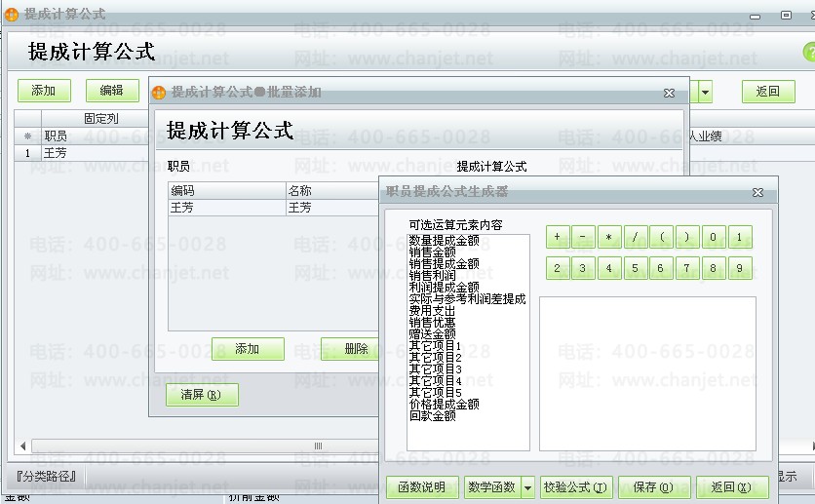Expand the dropdown arrow beside 返回 in toolbar

705,92
